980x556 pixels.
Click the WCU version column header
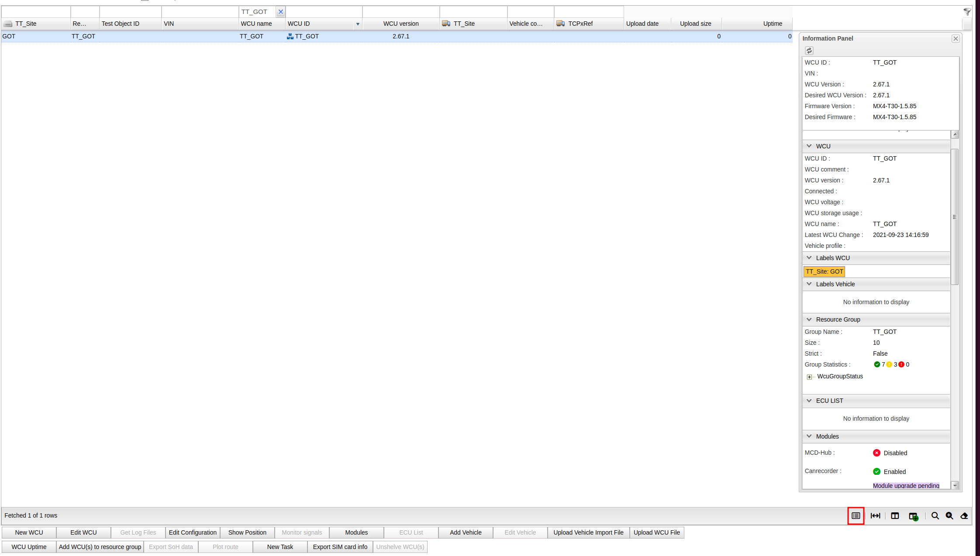coord(400,24)
